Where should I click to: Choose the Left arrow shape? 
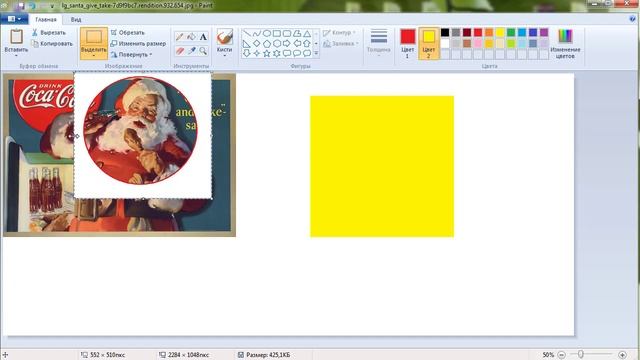point(297,43)
